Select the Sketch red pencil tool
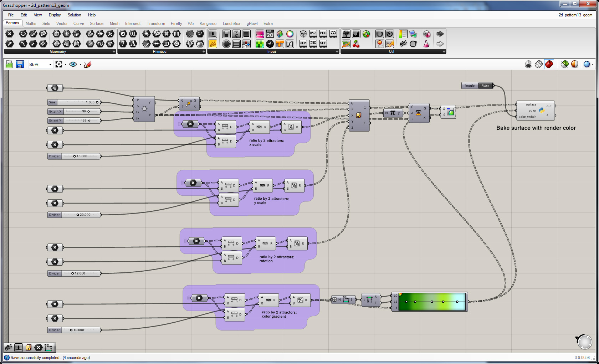The width and height of the screenshot is (599, 364). (88, 64)
